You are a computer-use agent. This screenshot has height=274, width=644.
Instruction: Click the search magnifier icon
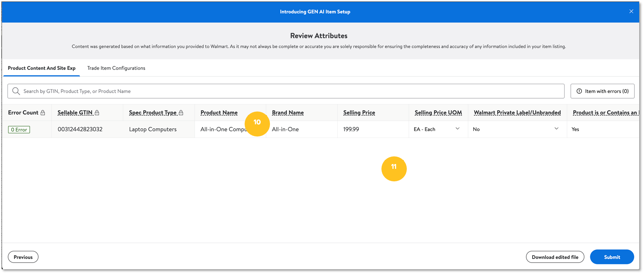coord(16,91)
